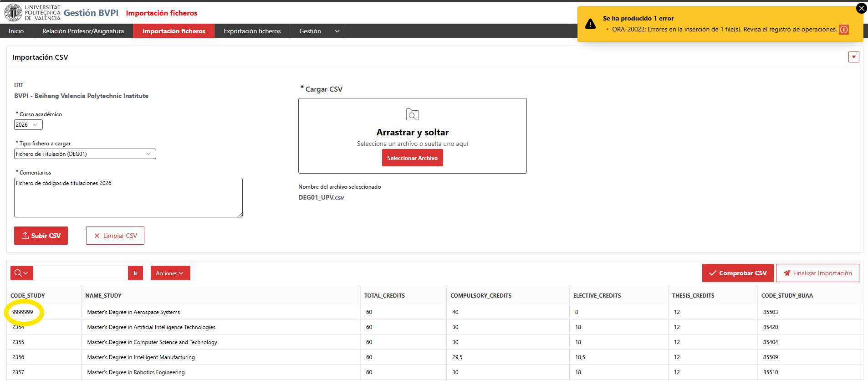Click into the Comentarios text area
The width and height of the screenshot is (868, 381).
click(x=128, y=197)
